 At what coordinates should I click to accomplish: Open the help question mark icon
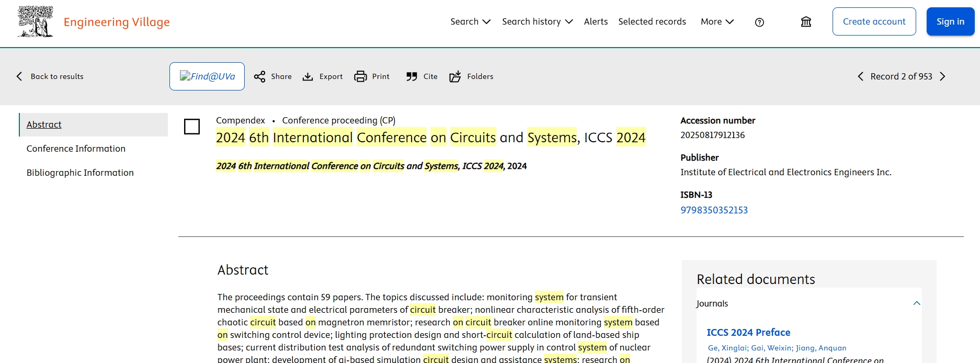(759, 22)
